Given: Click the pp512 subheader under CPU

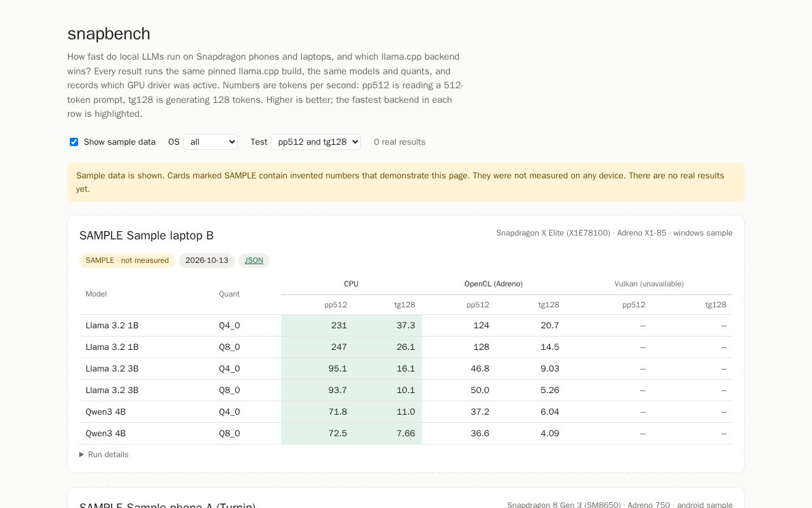Looking at the screenshot, I should point(336,305).
